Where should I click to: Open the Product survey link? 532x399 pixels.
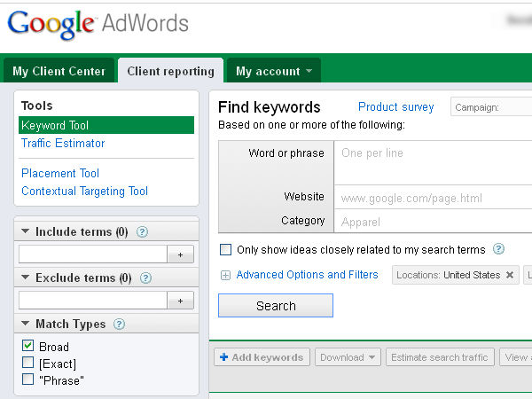(396, 107)
